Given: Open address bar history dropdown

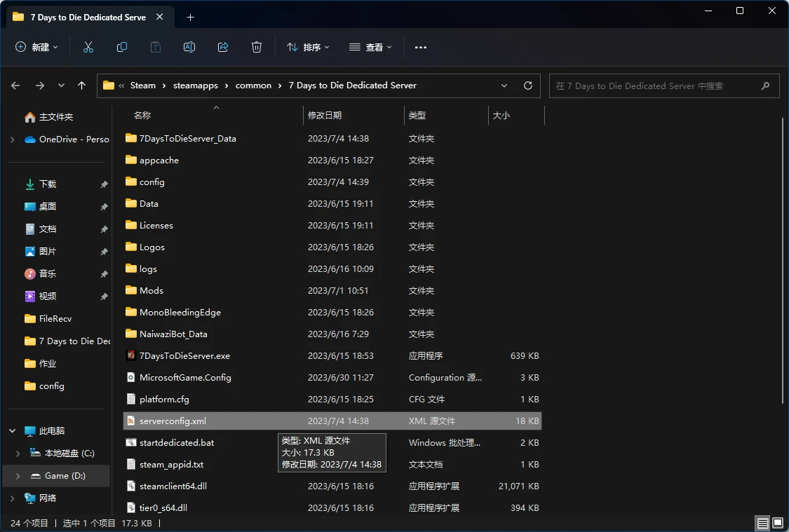Looking at the screenshot, I should pos(504,86).
